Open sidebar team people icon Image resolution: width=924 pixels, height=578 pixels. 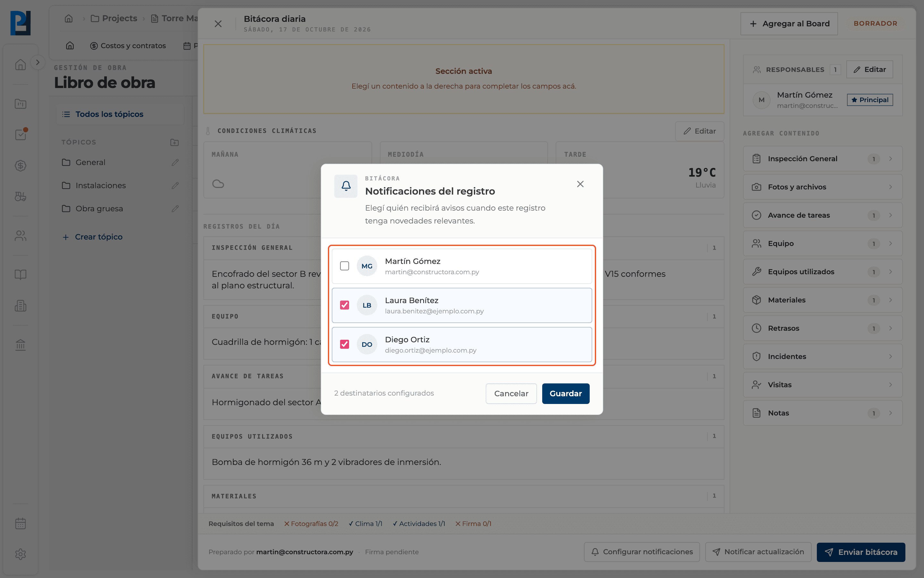click(x=21, y=236)
